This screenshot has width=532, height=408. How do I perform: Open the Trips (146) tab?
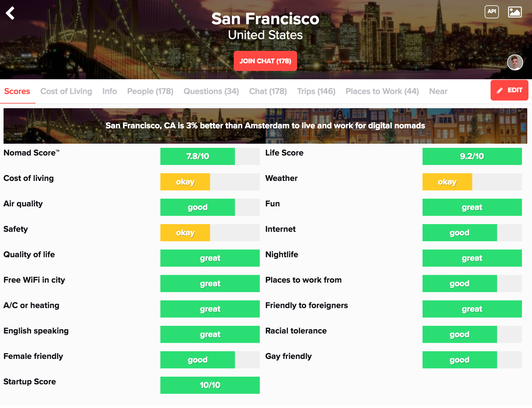click(x=316, y=91)
